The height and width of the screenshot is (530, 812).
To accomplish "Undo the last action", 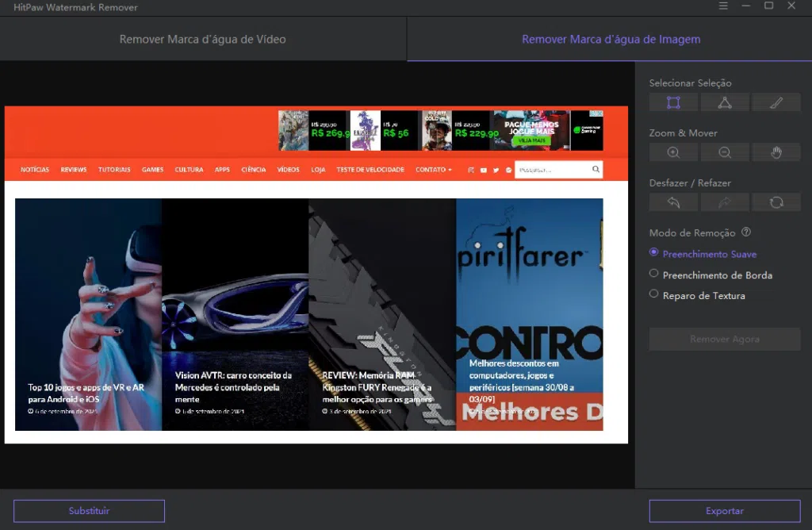I will [x=673, y=202].
